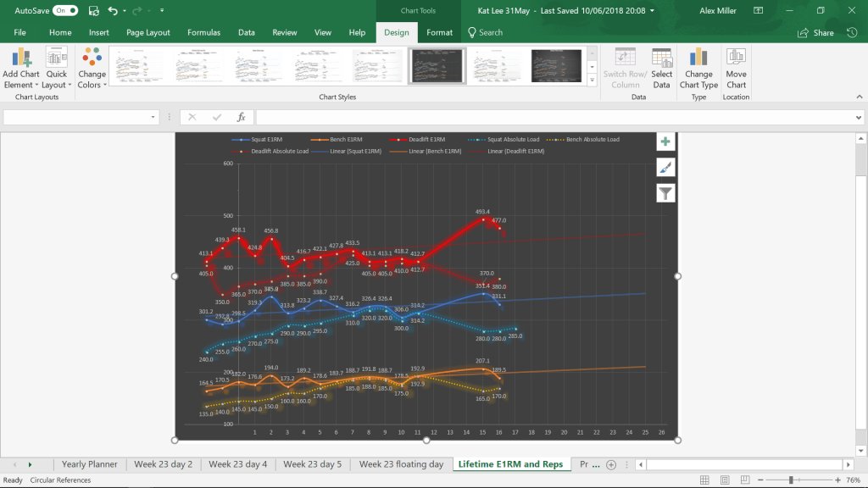The width and height of the screenshot is (868, 488).
Task: Click the Redo arrow
Action: click(x=136, y=10)
